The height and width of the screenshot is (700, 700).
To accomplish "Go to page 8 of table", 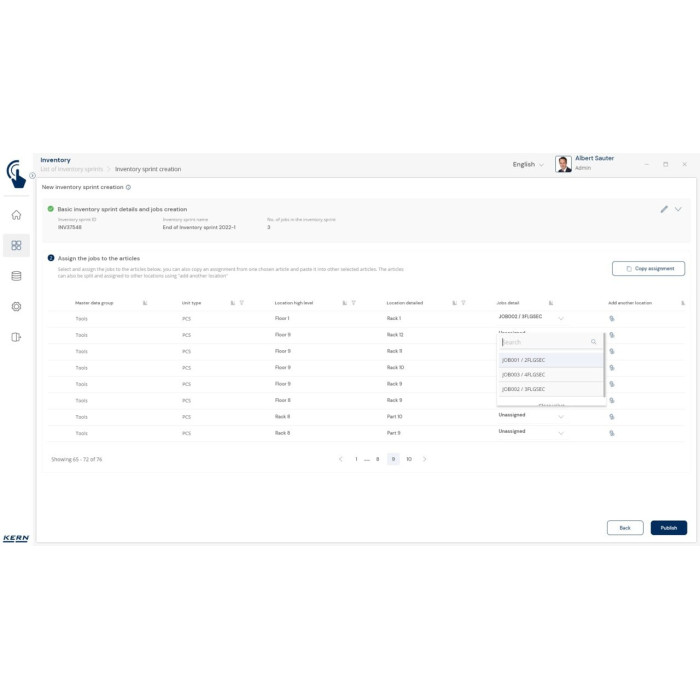I will (378, 459).
